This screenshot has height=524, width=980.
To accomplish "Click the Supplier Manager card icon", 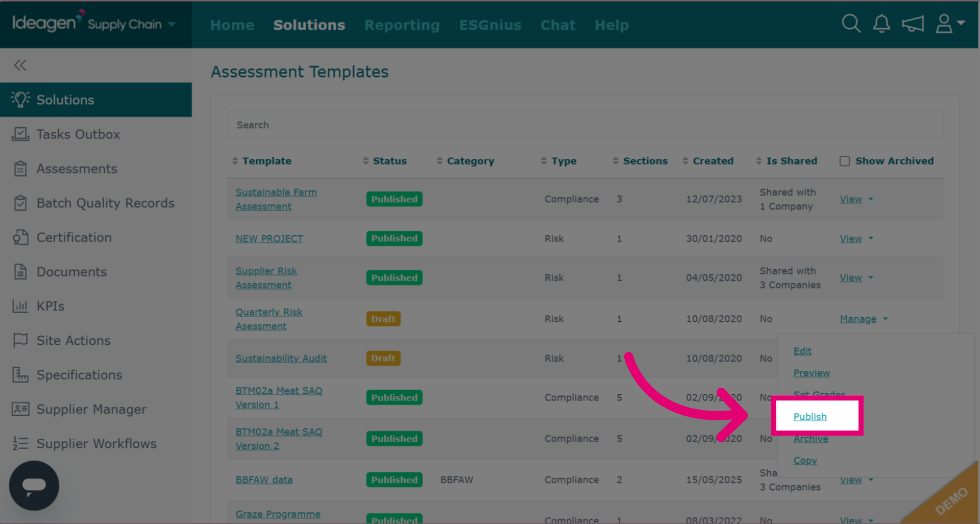I will [20, 409].
